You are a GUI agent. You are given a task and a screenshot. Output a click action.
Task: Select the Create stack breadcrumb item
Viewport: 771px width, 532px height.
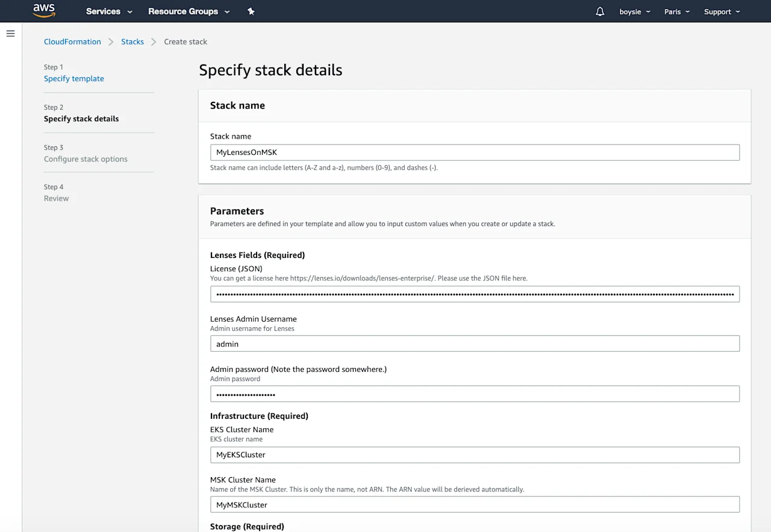tap(185, 42)
